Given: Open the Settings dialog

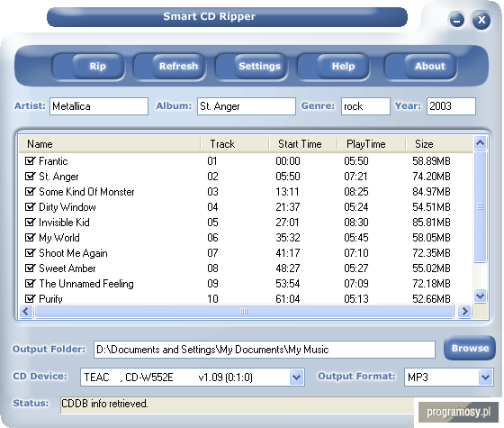Looking at the screenshot, I should 252,67.
